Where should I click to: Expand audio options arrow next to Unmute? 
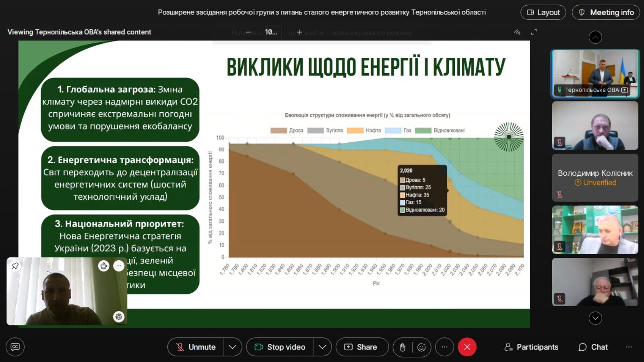233,347
